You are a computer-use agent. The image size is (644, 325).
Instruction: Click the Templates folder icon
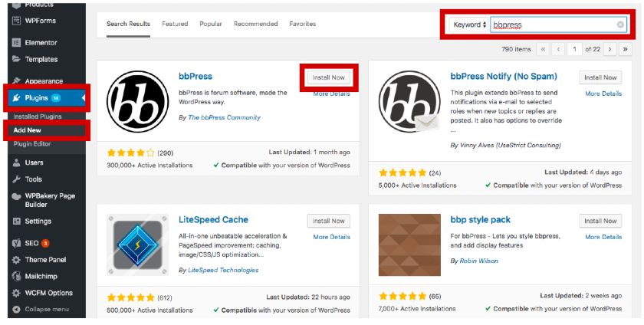pos(16,59)
